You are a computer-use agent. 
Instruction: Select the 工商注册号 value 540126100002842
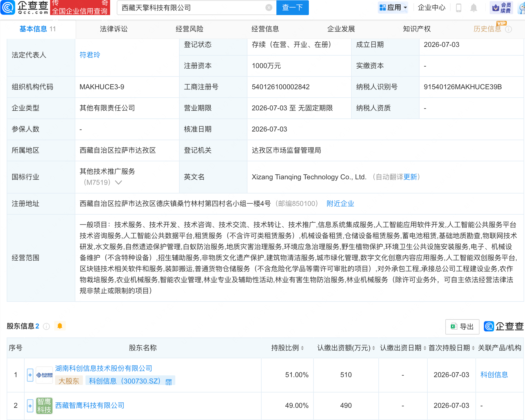click(x=281, y=87)
